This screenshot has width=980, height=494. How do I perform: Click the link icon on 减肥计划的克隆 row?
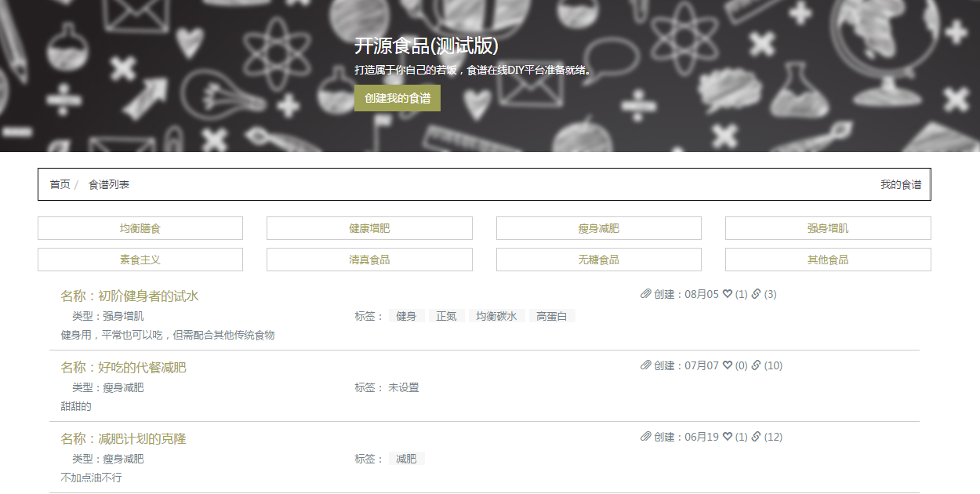click(757, 437)
